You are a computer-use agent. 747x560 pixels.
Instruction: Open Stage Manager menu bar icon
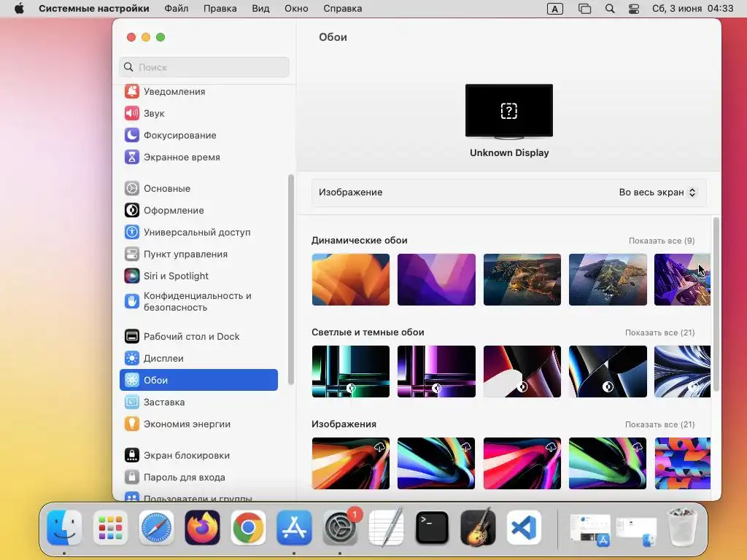click(x=584, y=9)
